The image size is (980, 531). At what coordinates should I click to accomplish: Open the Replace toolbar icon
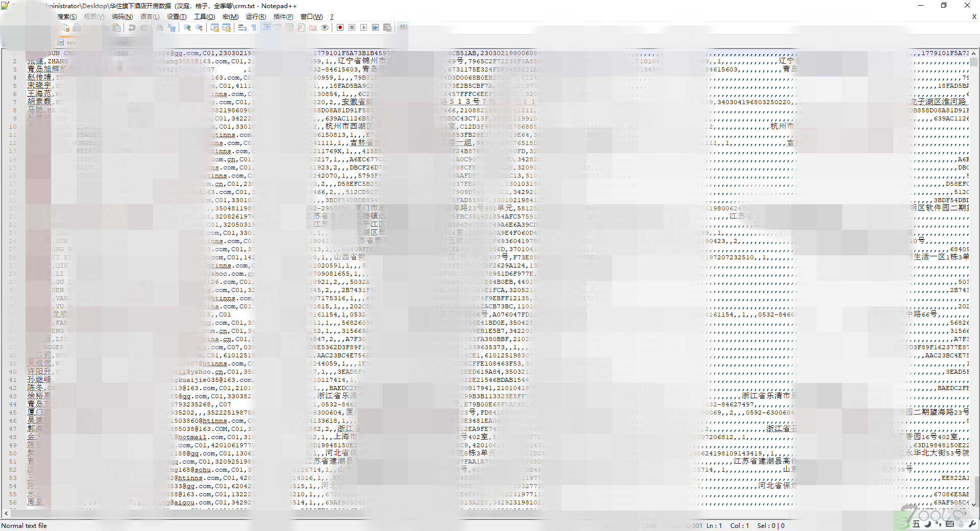point(171,28)
